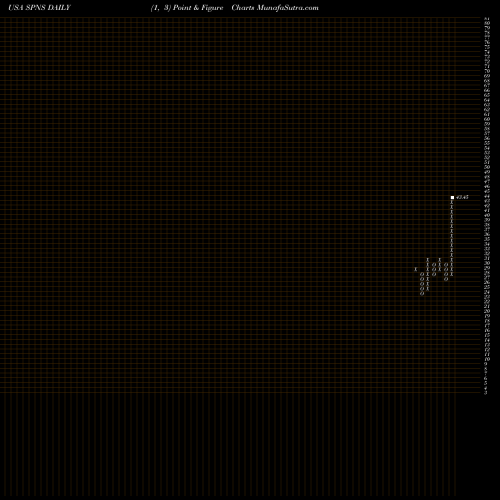Click the 'USA SPNS DAILY' chart title

click(39, 8)
